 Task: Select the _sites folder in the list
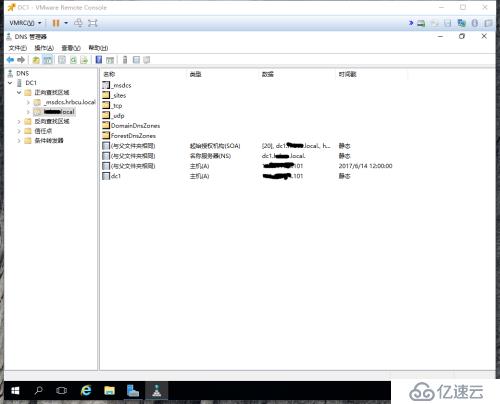click(114, 95)
